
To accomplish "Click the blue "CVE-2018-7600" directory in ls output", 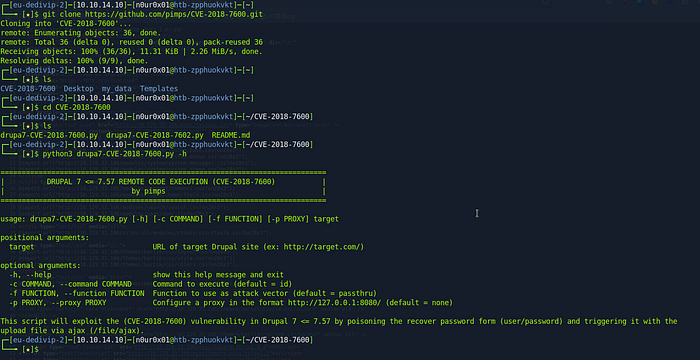I will point(28,88).
